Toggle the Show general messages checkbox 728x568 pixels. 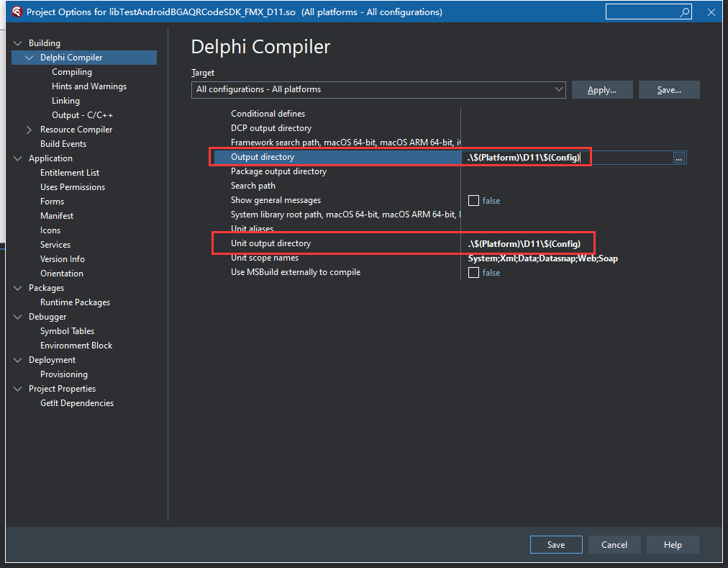coord(473,201)
